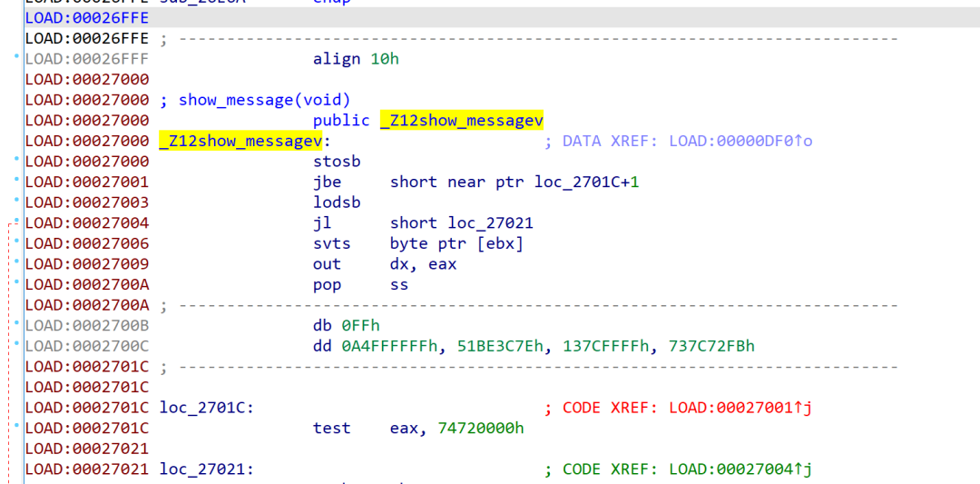Click the breakpoint dot beside address 00027009 out
The image size is (980, 484).
pyautogui.click(x=16, y=262)
